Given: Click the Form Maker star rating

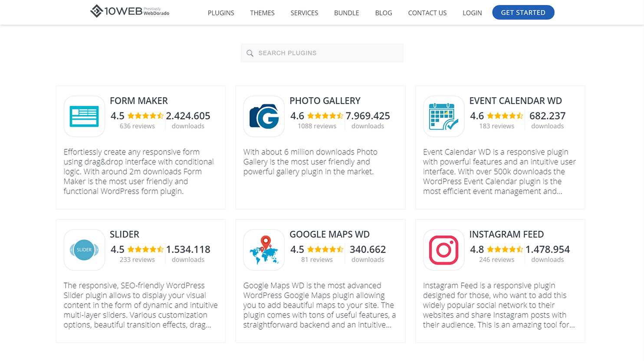Looking at the screenshot, I should [145, 116].
